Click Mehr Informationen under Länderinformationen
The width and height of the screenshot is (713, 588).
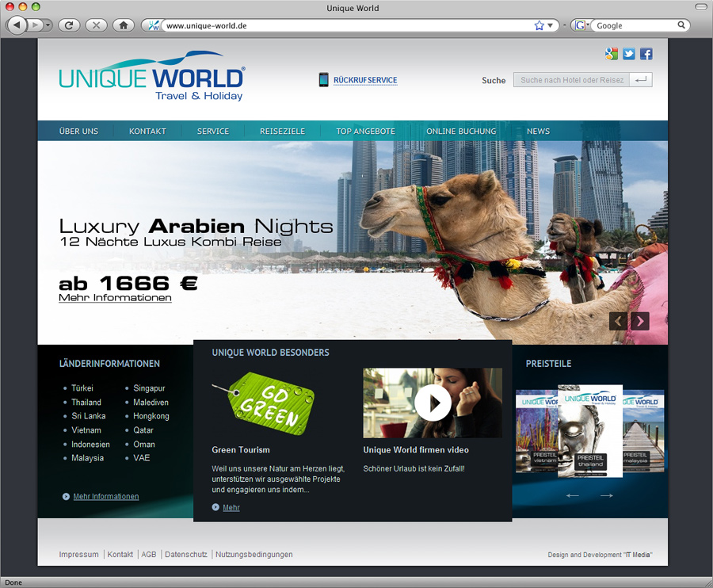coord(106,496)
